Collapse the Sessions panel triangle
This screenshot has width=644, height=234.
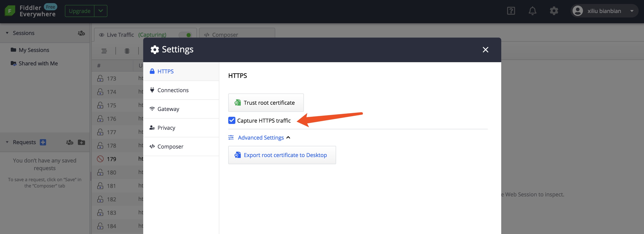[x=7, y=33]
